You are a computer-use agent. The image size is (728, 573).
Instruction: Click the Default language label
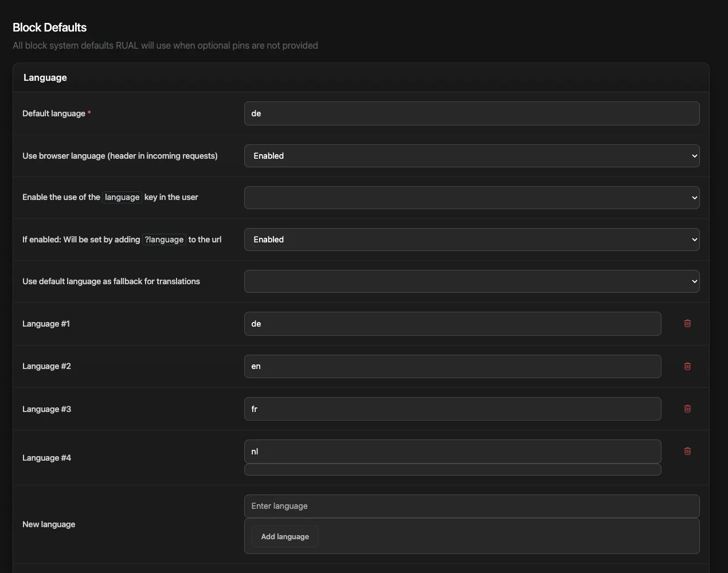coord(54,113)
